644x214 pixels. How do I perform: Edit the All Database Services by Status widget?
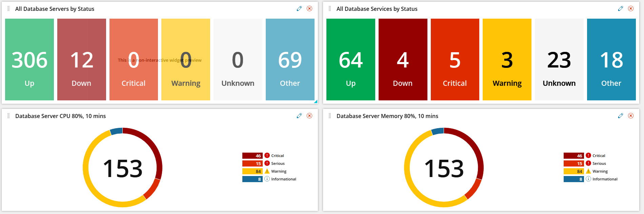(620, 8)
